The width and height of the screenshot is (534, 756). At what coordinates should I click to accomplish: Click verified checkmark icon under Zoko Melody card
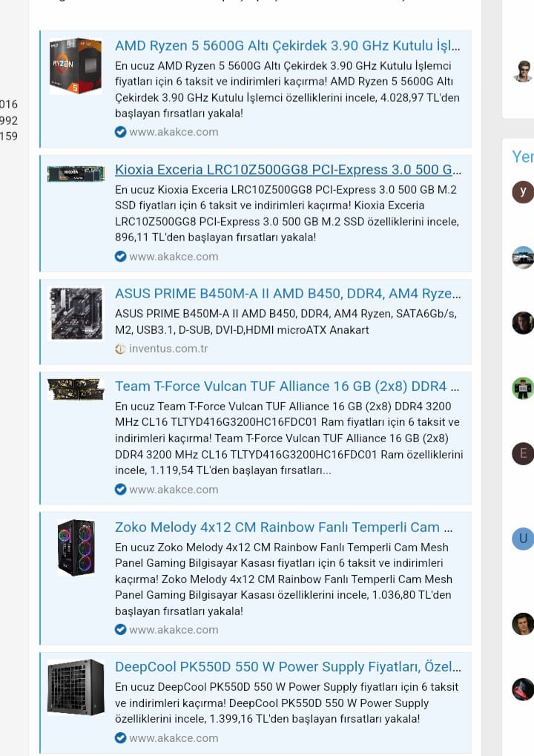point(120,630)
